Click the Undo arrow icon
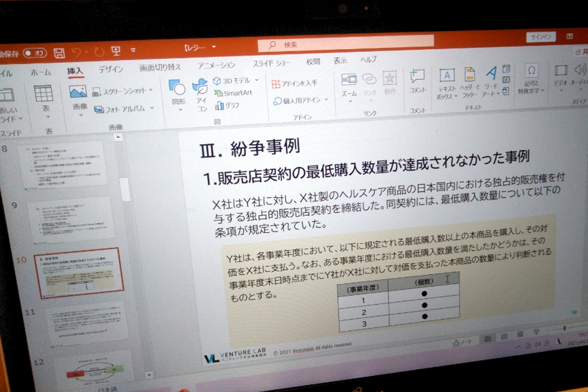Image resolution: width=588 pixels, height=392 pixels. (76, 53)
